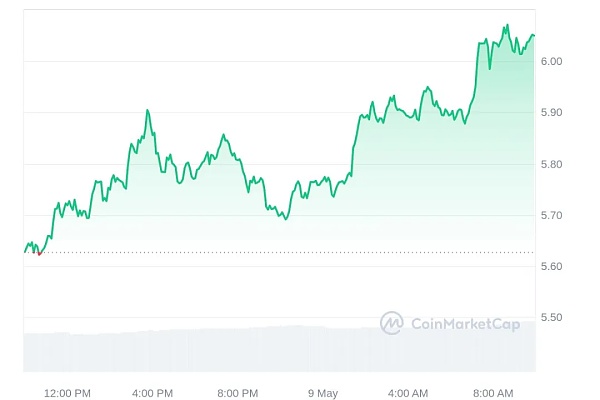Click the price peak just before 4:00 PM
The height and width of the screenshot is (400, 600).
click(148, 111)
